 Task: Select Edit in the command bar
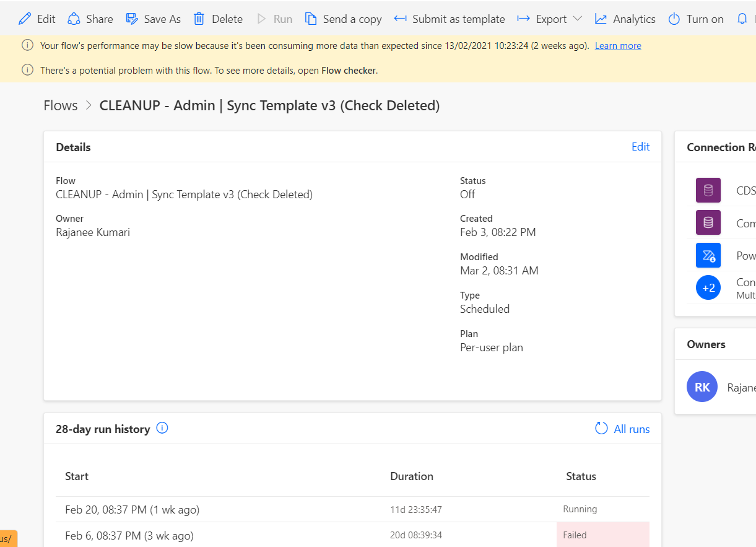point(37,19)
